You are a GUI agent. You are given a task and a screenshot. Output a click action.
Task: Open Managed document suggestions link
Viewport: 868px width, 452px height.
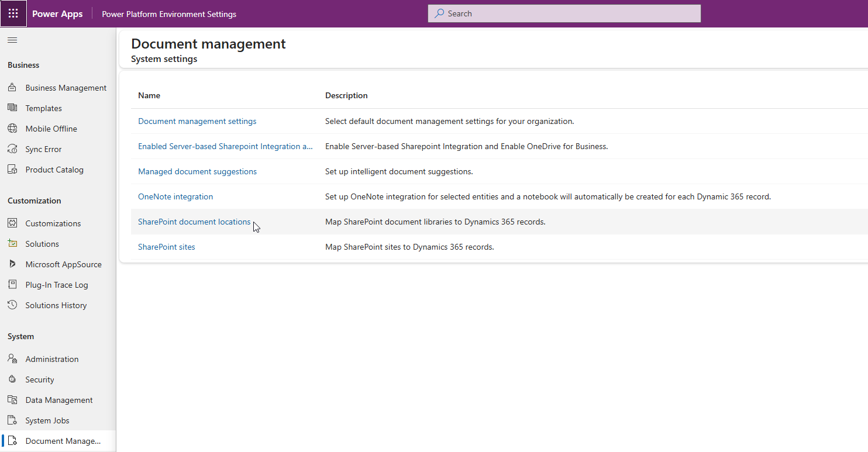click(x=197, y=171)
